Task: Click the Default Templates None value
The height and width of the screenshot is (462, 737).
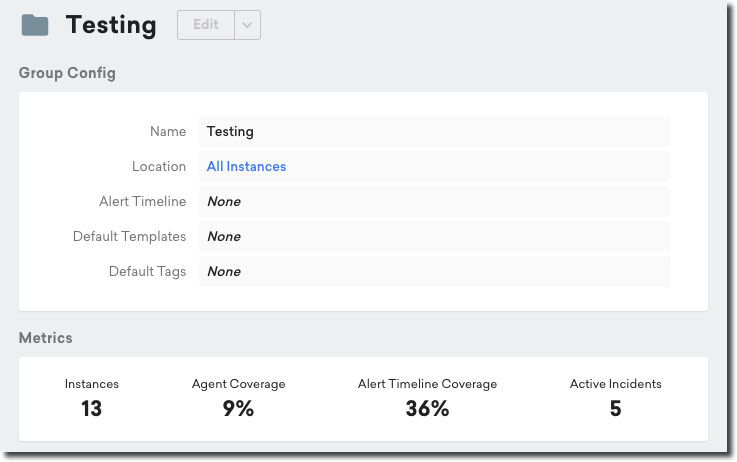Action: tap(223, 237)
